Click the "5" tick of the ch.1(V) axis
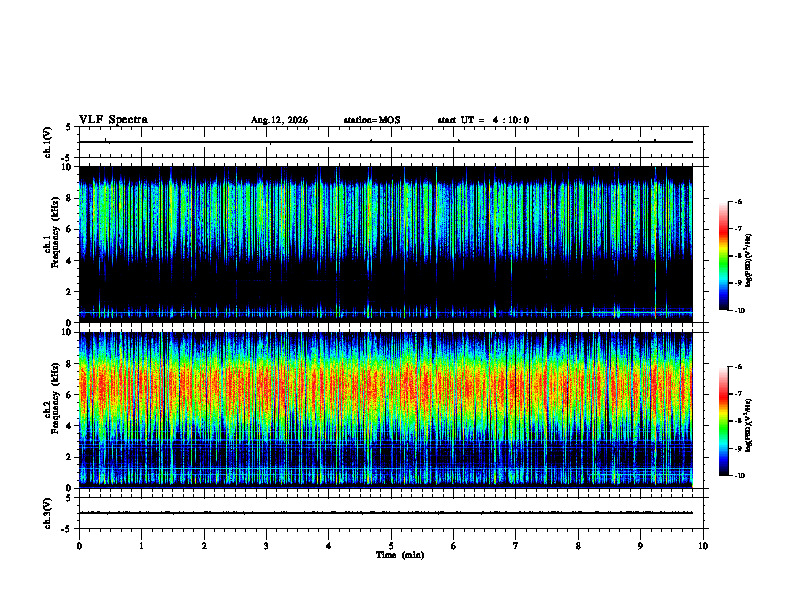The width and height of the screenshot is (792, 612). (69, 127)
